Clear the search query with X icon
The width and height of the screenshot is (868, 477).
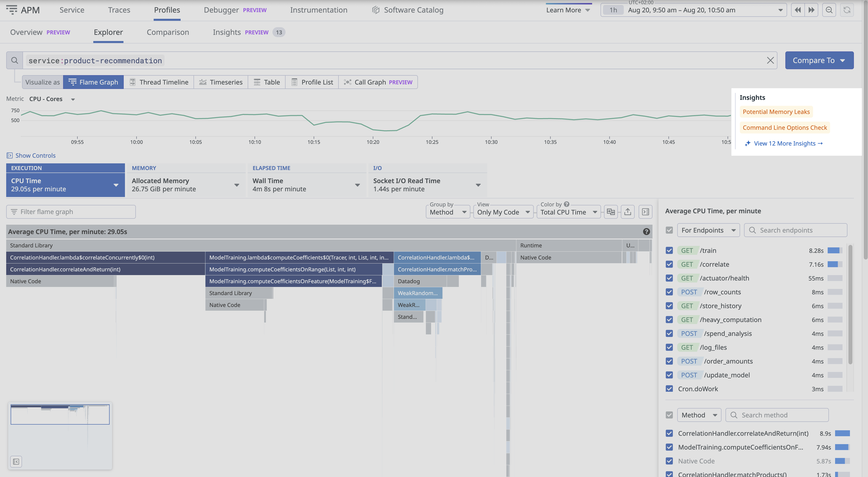pyautogui.click(x=770, y=60)
